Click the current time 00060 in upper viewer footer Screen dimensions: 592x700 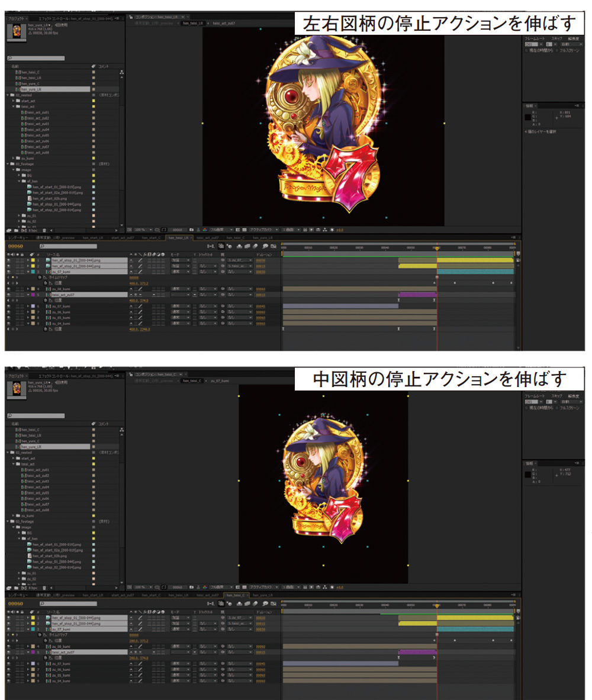178,230
